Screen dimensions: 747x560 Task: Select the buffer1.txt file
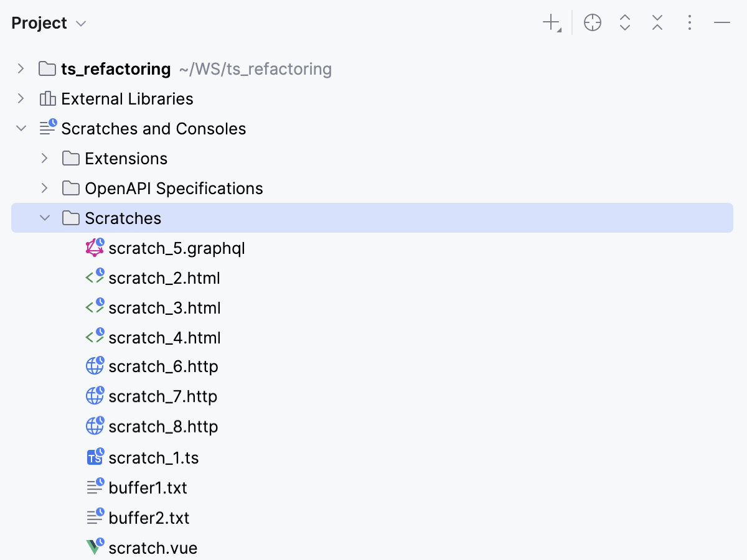click(x=148, y=488)
